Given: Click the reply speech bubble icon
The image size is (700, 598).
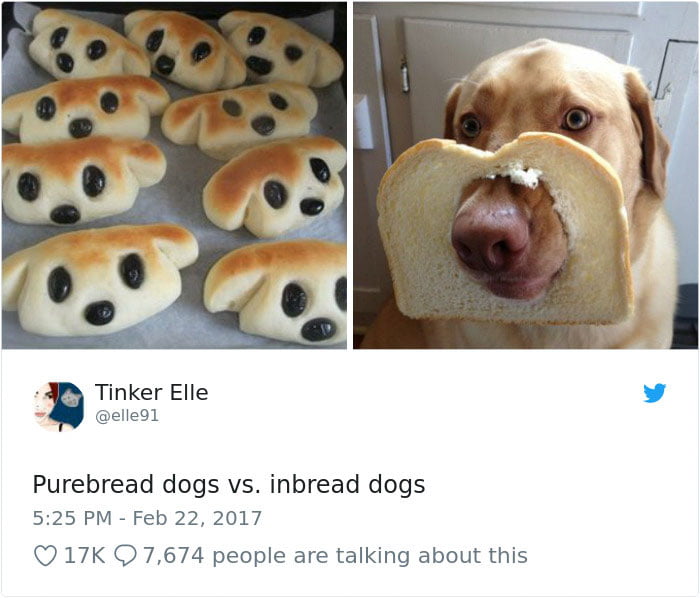Looking at the screenshot, I should [x=125, y=556].
